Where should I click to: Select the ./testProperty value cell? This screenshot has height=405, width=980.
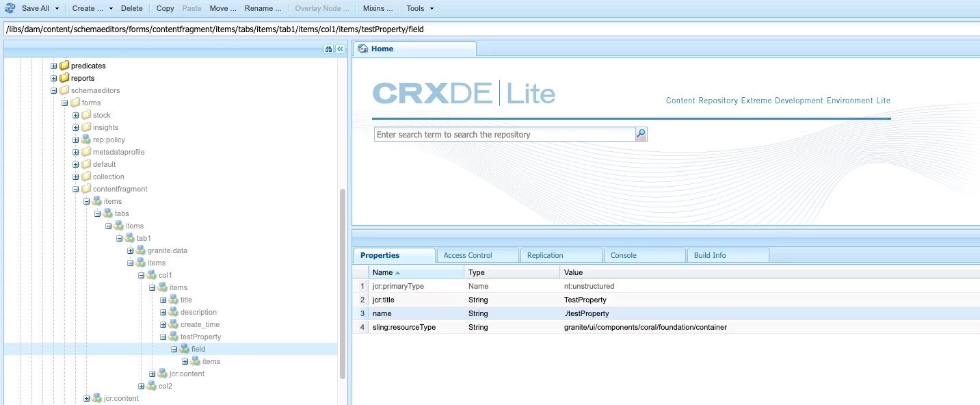[770, 313]
